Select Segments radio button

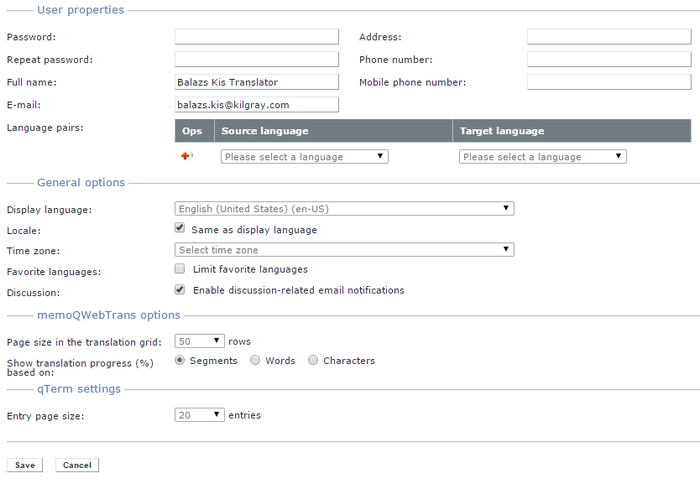pos(180,360)
